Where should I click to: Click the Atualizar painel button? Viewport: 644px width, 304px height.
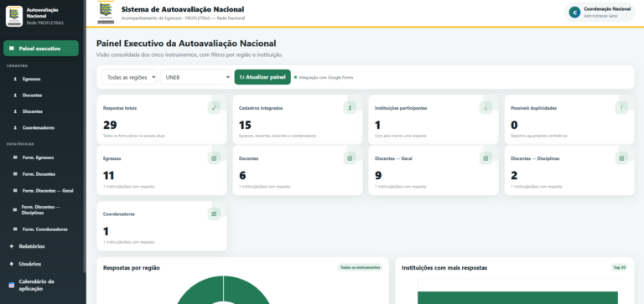point(262,77)
